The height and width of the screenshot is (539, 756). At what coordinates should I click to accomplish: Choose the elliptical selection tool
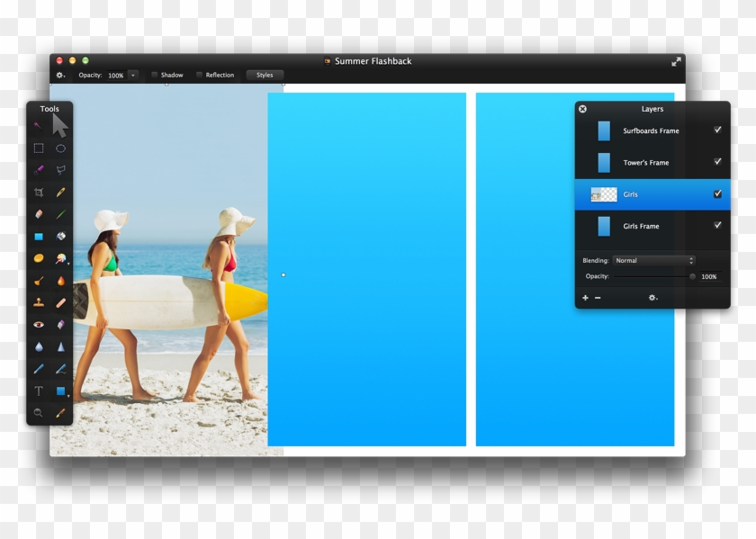point(59,149)
